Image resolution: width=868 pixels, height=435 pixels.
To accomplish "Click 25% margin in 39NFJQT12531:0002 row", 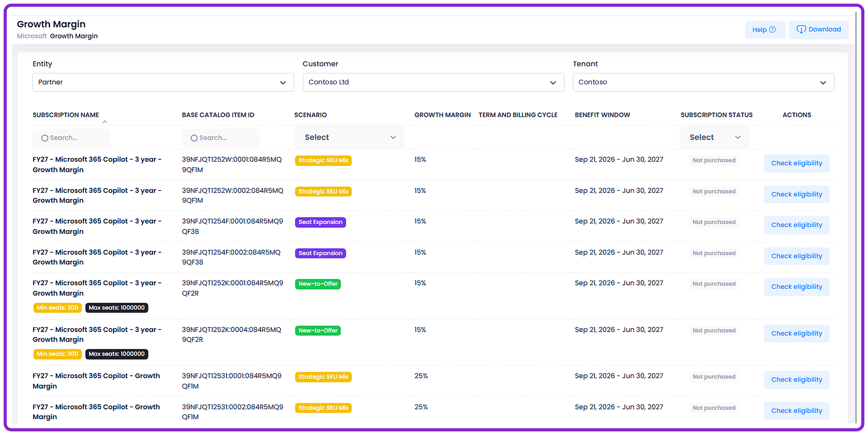I will pyautogui.click(x=421, y=407).
